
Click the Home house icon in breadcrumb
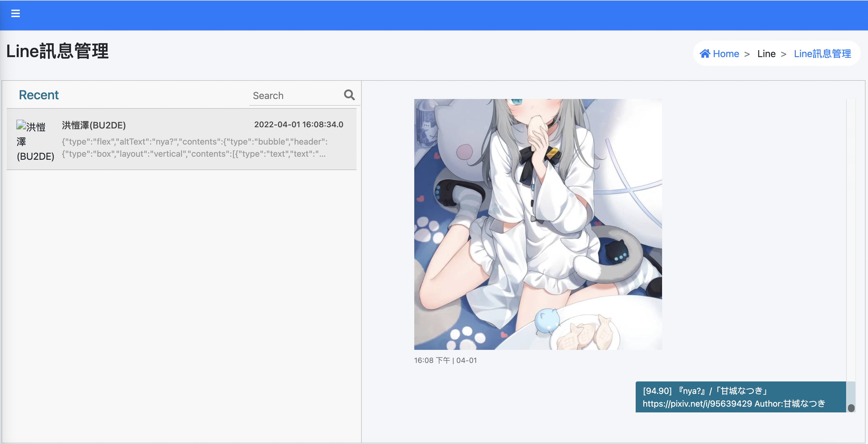pos(705,53)
